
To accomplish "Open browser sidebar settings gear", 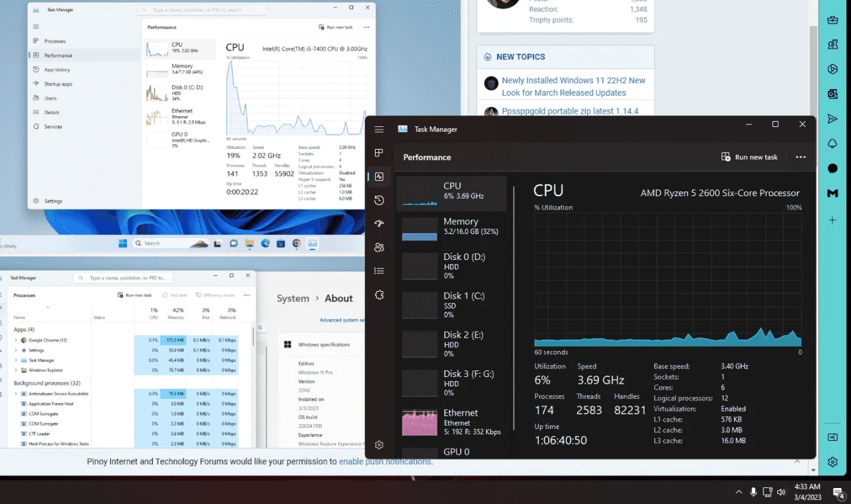I will 832,461.
